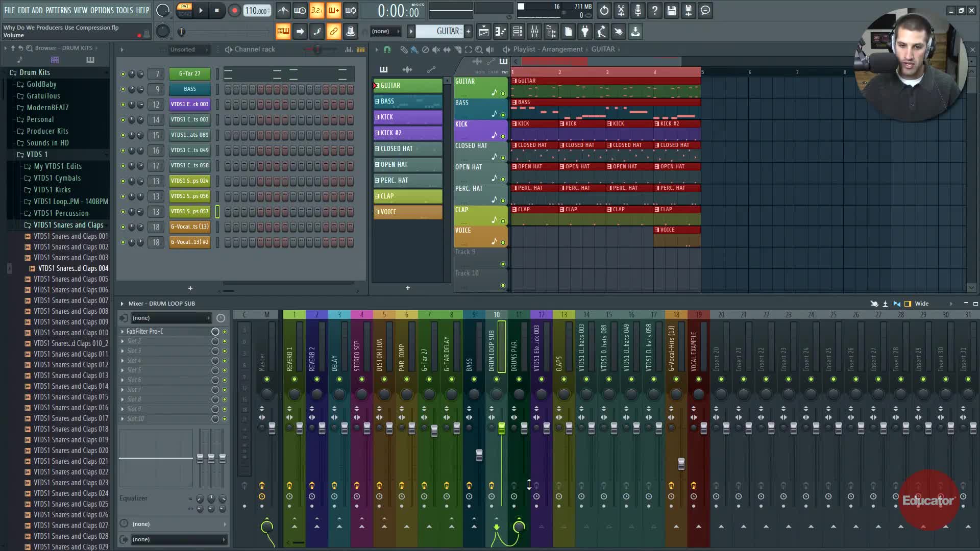
Task: Open the PATTERNS menu
Action: (x=58, y=10)
